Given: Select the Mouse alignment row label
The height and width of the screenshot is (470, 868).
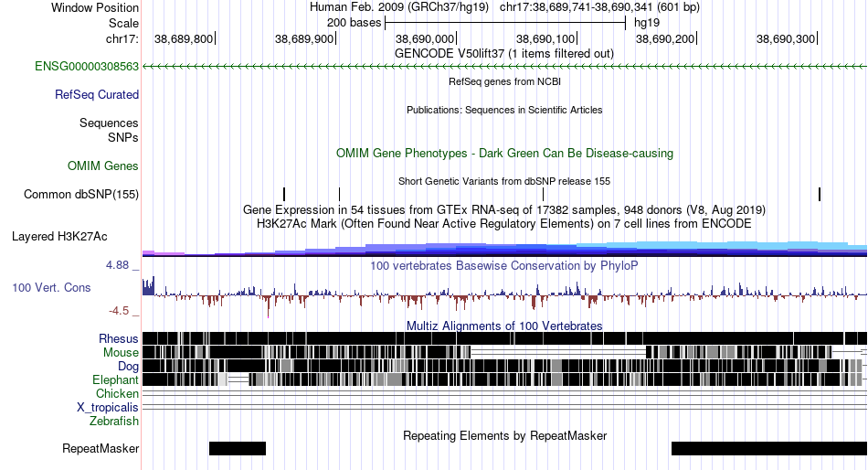Looking at the screenshot, I should tap(121, 353).
